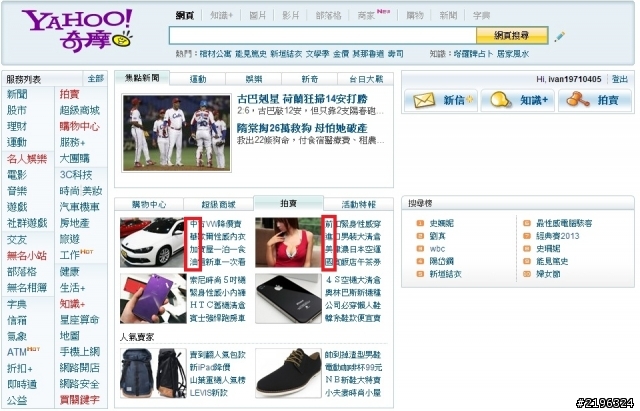Open 購物中心 in the left services list
Image resolution: width=640 pixels, height=411 pixels.
coord(80,127)
